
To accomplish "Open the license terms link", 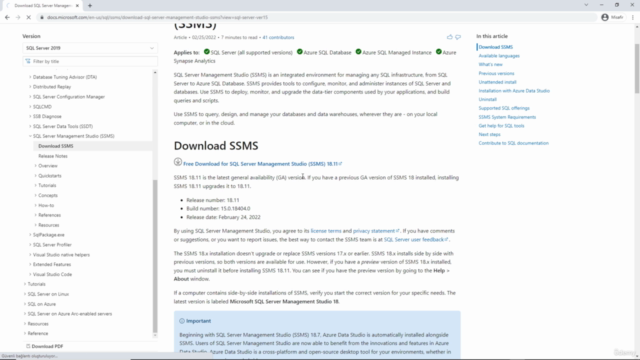I will pyautogui.click(x=326, y=231).
